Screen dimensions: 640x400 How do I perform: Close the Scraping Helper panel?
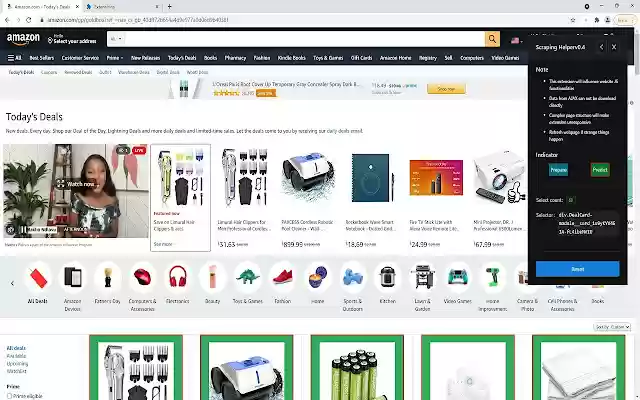coord(614,47)
